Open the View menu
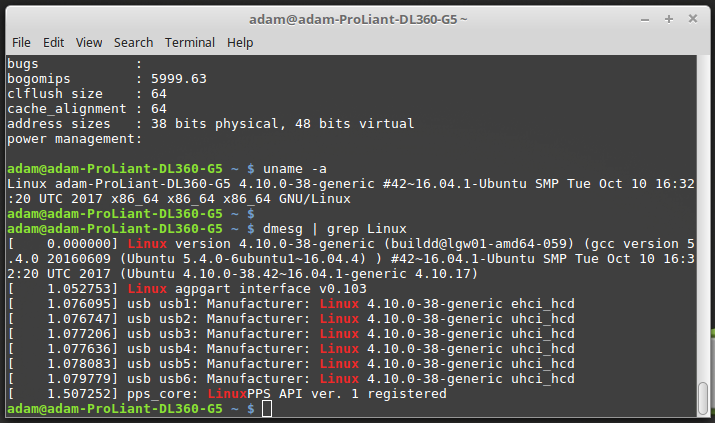 click(x=89, y=43)
